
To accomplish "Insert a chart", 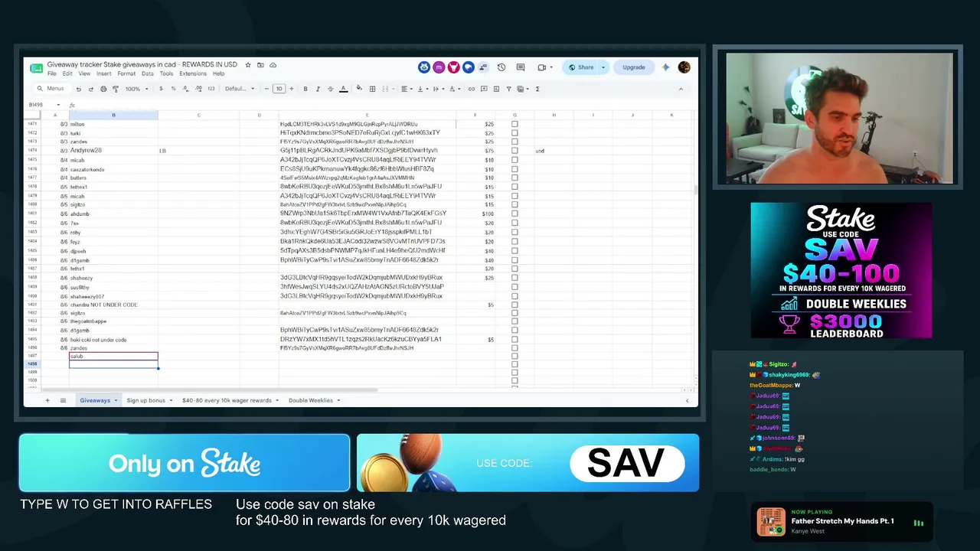I will [496, 89].
